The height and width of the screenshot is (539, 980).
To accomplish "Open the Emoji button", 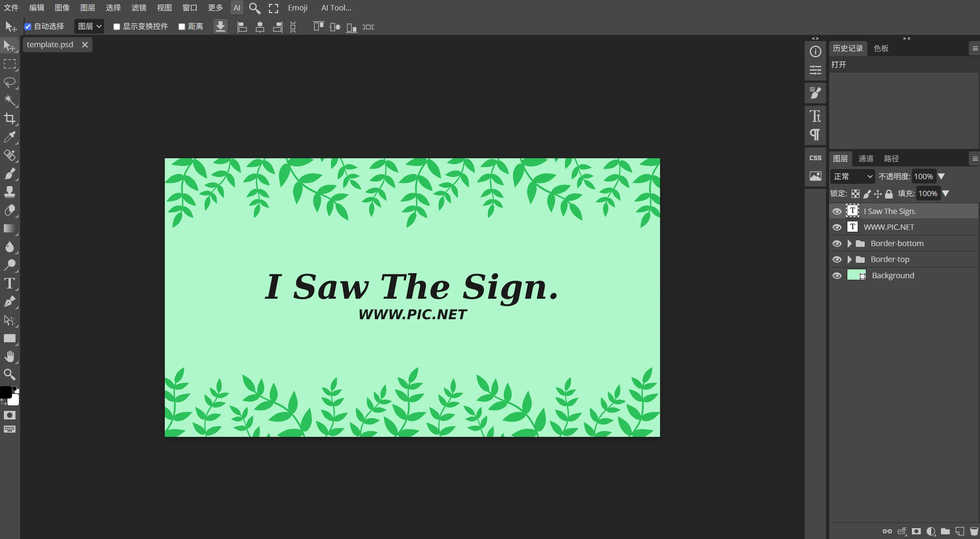I will (x=298, y=8).
